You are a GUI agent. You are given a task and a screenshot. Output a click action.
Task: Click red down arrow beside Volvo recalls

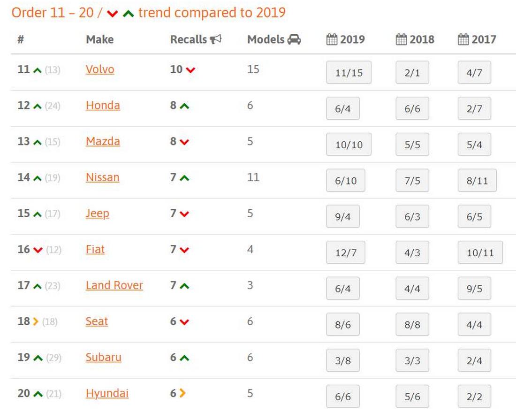click(x=190, y=70)
